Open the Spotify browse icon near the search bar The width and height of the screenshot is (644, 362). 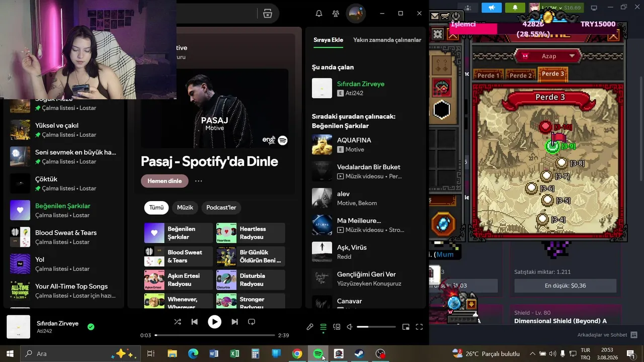268,14
